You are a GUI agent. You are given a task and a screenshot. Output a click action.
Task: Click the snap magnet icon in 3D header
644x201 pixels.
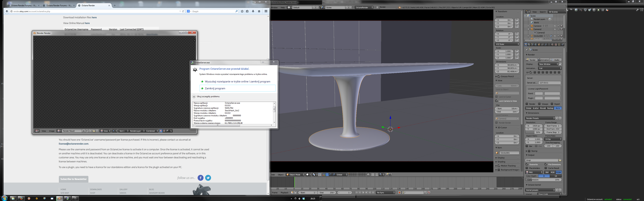(x=377, y=175)
